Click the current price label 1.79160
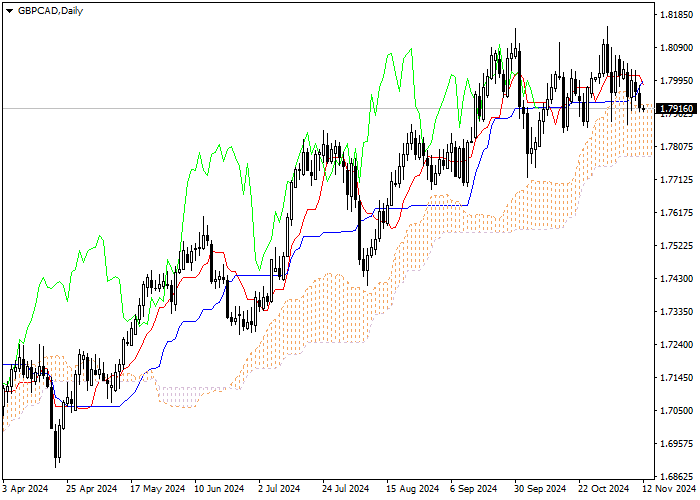The image size is (700, 500). click(676, 108)
